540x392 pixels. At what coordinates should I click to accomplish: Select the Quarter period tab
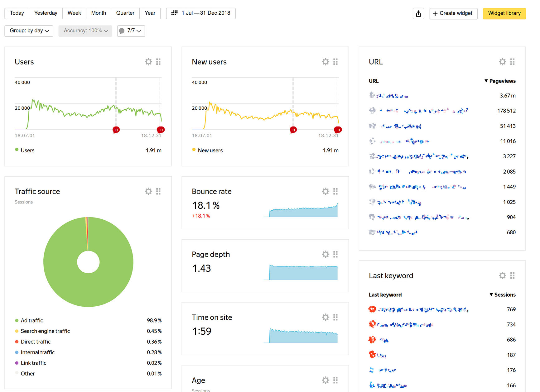tap(125, 13)
